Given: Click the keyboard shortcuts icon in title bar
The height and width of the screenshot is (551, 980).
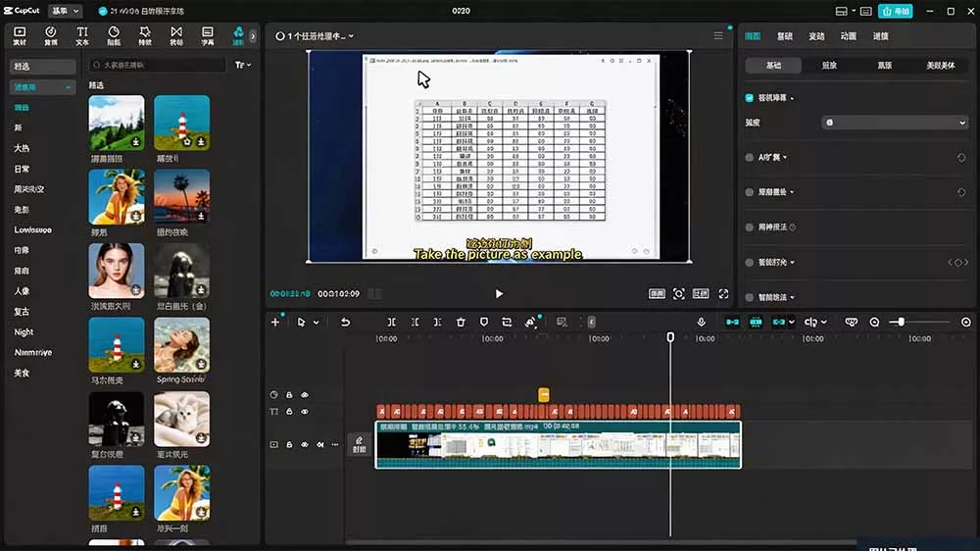Looking at the screenshot, I should 865,11.
